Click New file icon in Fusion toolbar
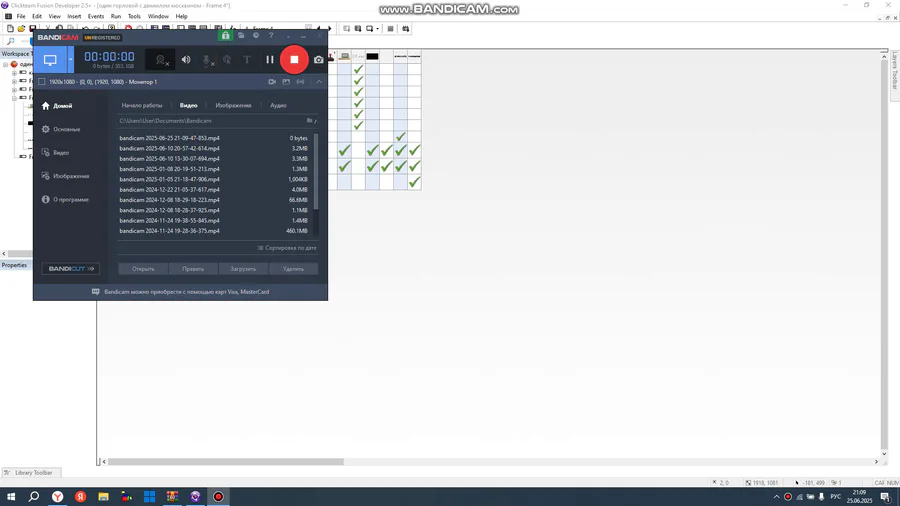Image resolution: width=900 pixels, height=506 pixels. (10, 28)
